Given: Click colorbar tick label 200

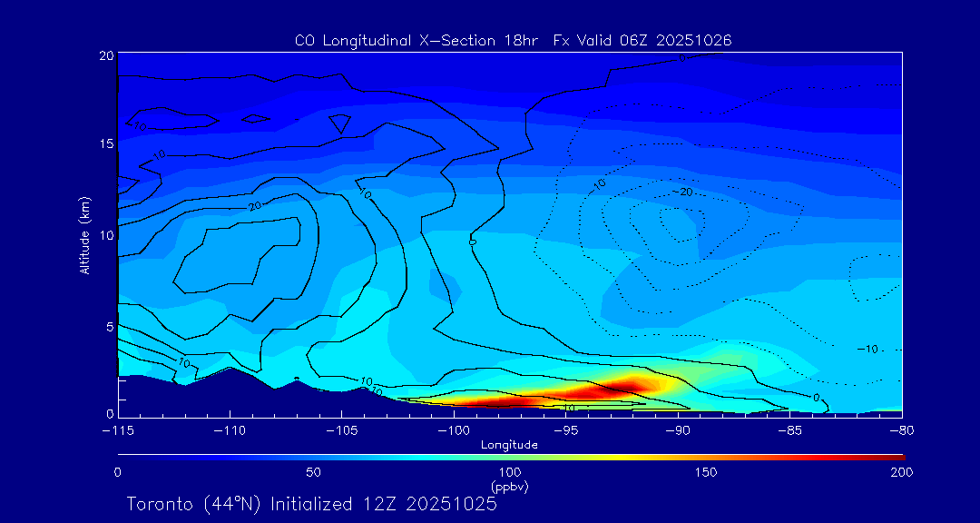Looking at the screenshot, I should [902, 472].
